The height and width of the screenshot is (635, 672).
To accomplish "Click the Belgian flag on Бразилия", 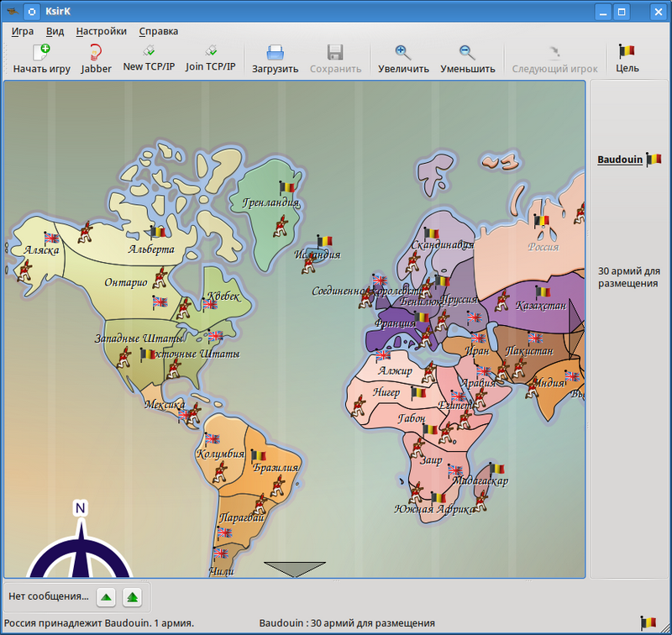I will 258,456.
